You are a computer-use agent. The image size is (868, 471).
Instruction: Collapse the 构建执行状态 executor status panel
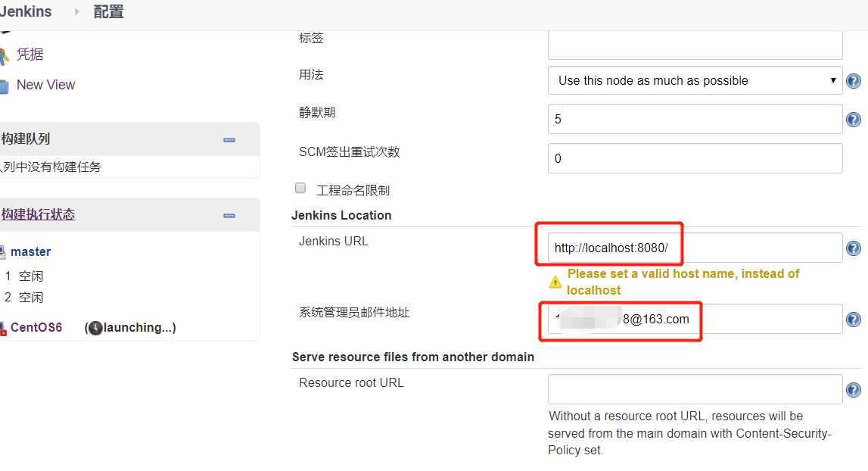(x=229, y=216)
